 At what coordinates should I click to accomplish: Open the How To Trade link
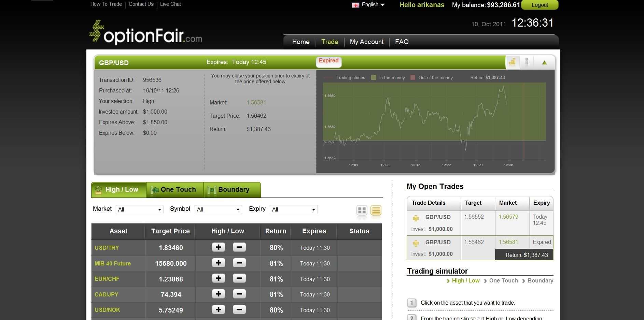click(106, 4)
